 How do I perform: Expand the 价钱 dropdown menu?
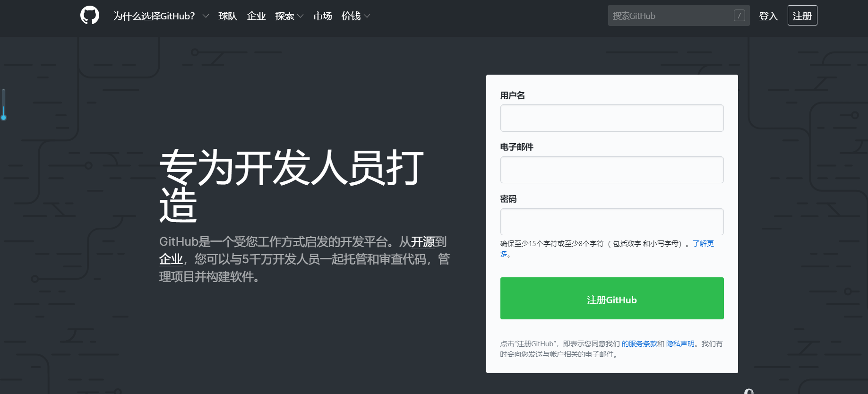[356, 16]
